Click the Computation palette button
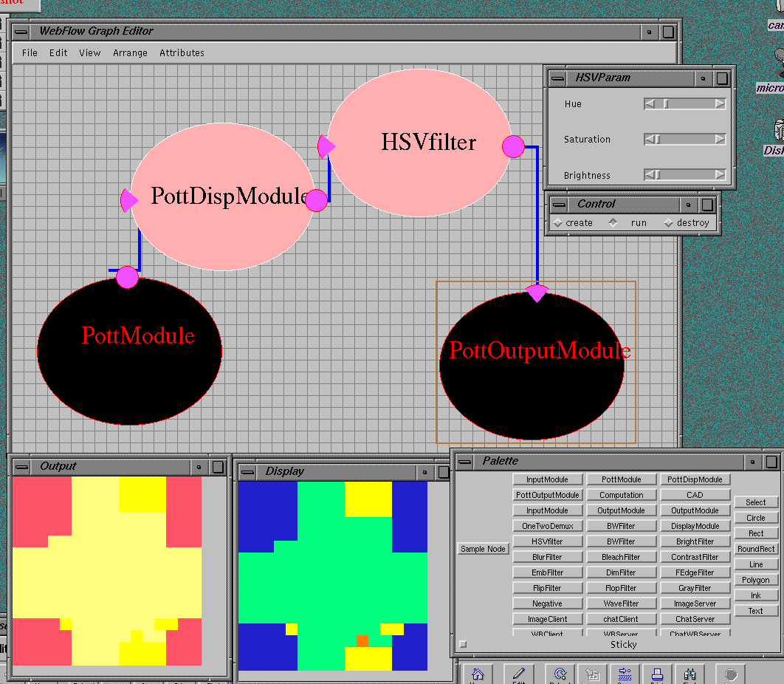 [x=621, y=495]
